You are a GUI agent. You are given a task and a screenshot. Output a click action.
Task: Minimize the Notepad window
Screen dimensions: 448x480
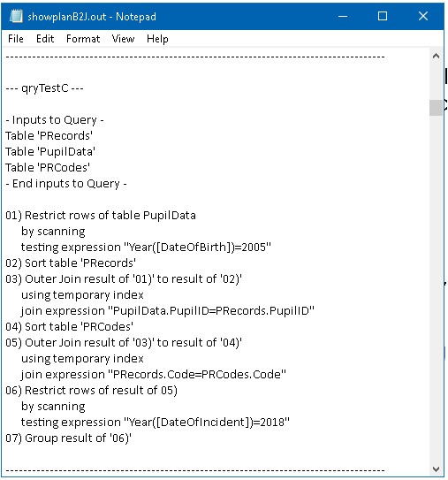(x=343, y=16)
